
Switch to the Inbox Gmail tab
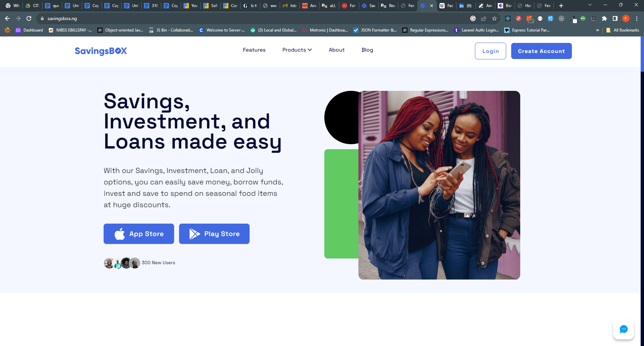(290, 6)
